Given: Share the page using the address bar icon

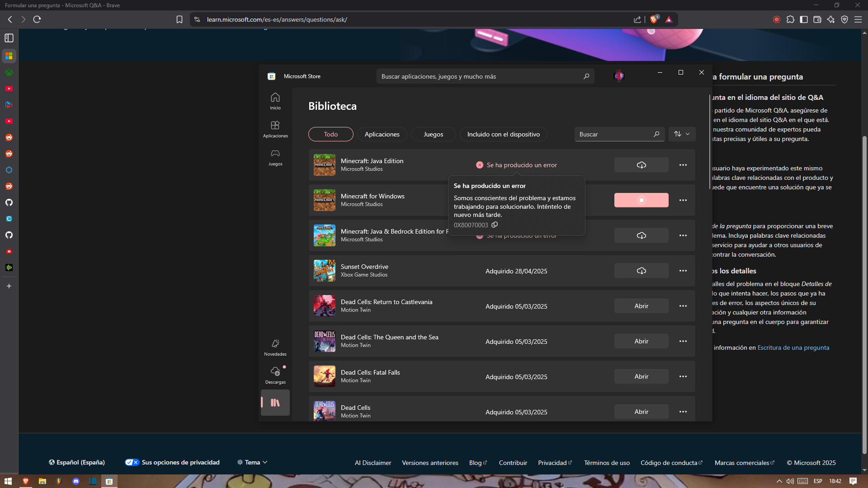Looking at the screenshot, I should point(637,19).
